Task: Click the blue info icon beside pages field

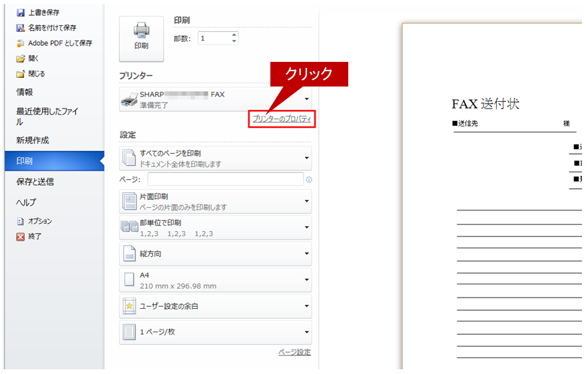Action: tap(309, 180)
